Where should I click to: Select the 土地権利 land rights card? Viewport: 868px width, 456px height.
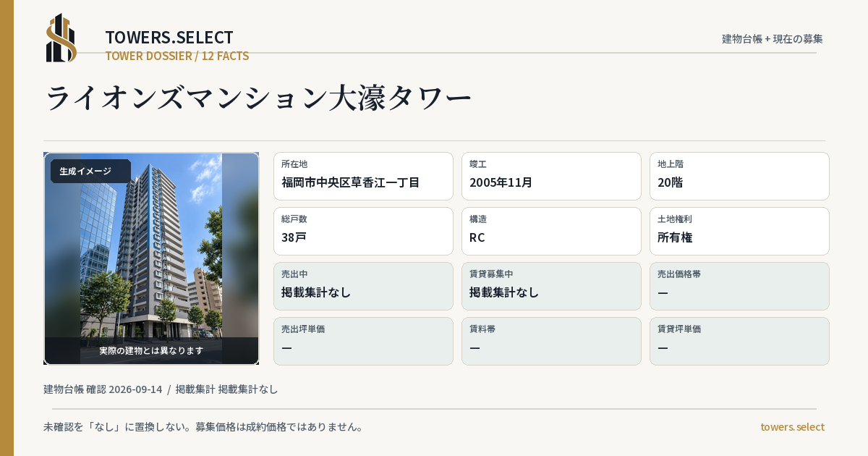tap(739, 231)
